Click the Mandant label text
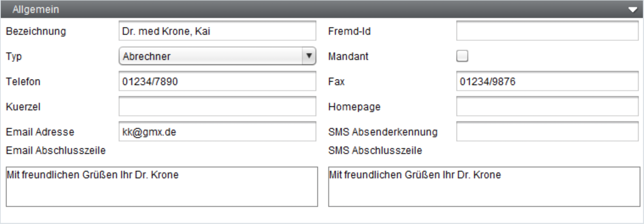Image resolution: width=644 pixels, height=224 pixels. (x=348, y=56)
